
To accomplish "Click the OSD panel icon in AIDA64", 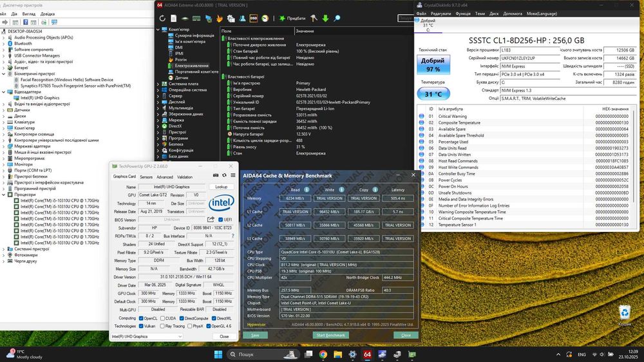I will [x=253, y=18].
